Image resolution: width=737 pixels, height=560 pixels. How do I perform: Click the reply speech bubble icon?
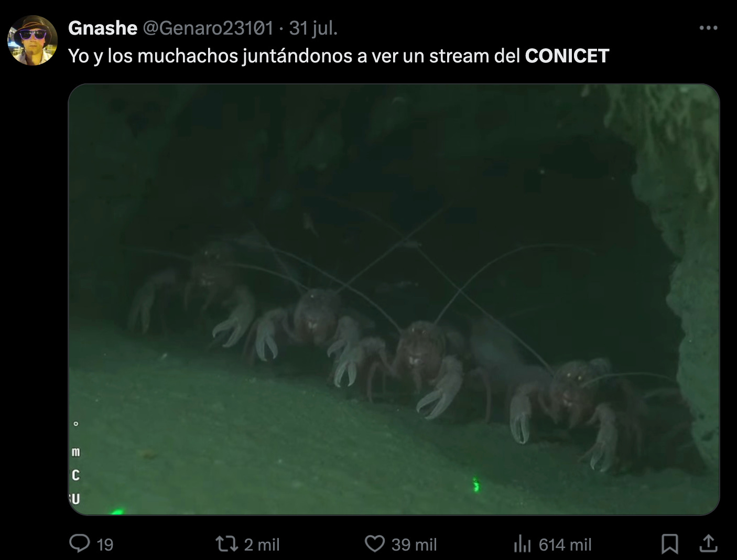pyautogui.click(x=80, y=544)
